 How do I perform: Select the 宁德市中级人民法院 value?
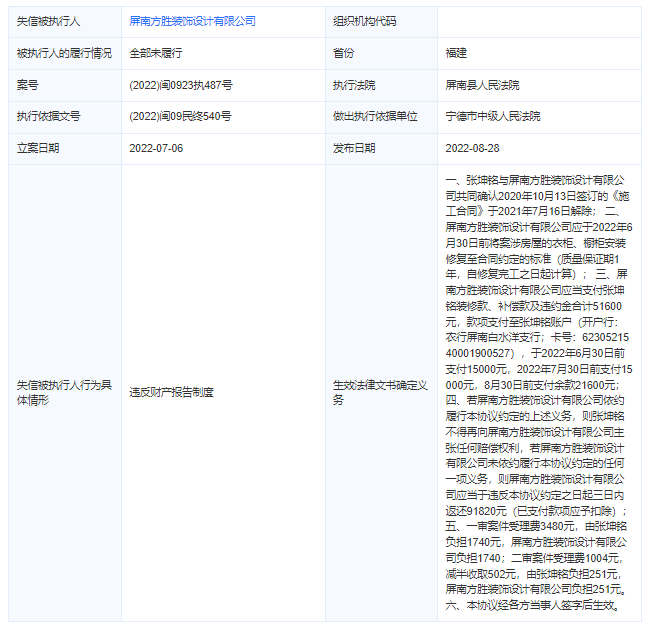(x=492, y=116)
